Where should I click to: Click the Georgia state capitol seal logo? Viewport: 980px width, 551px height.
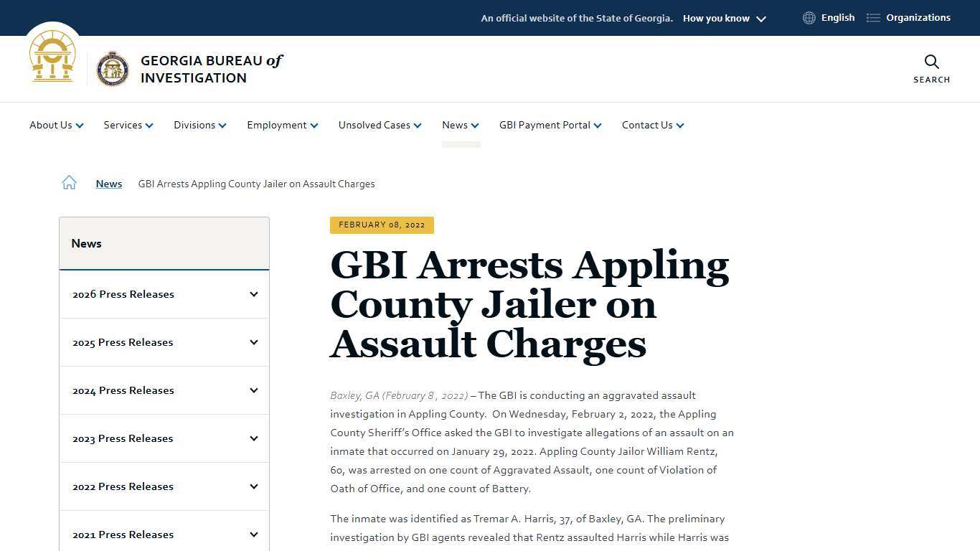(x=52, y=56)
